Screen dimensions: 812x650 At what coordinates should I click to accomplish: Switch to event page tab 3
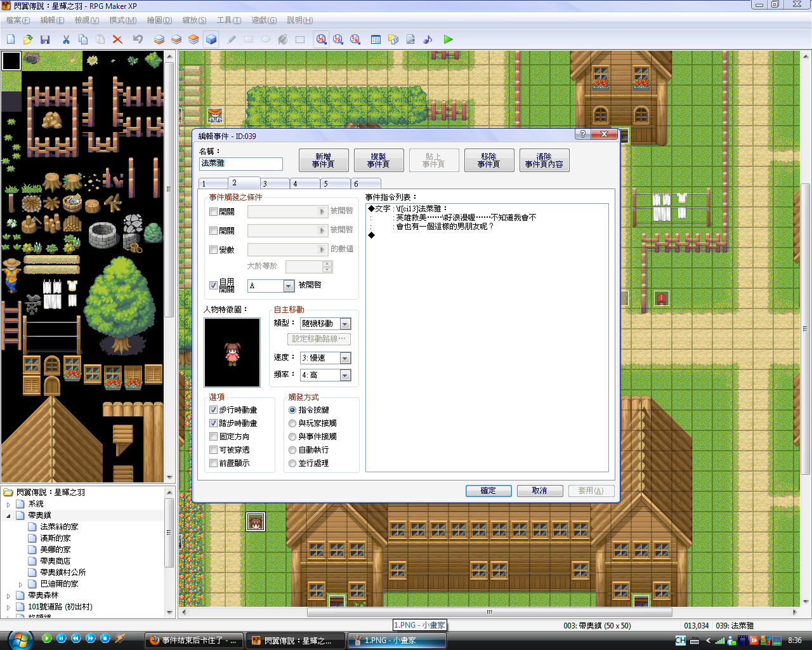coord(274,183)
